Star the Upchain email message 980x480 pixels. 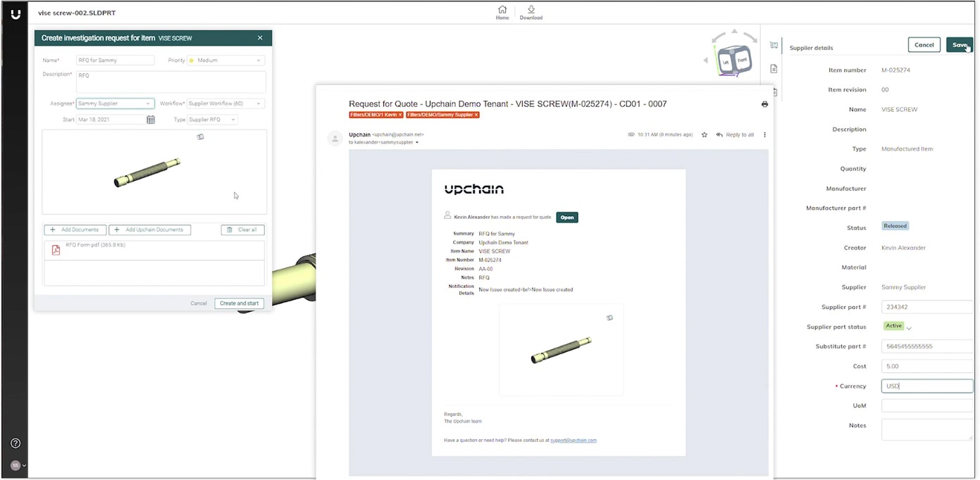point(704,134)
